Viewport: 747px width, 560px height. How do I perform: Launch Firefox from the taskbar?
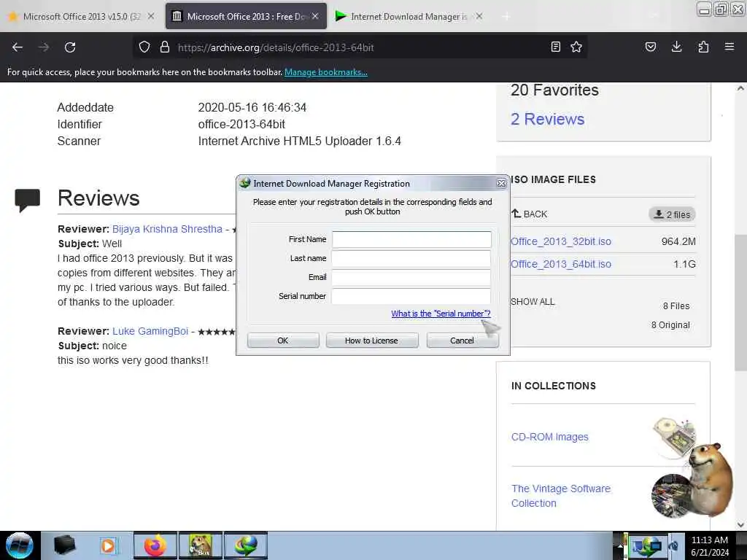click(155, 545)
